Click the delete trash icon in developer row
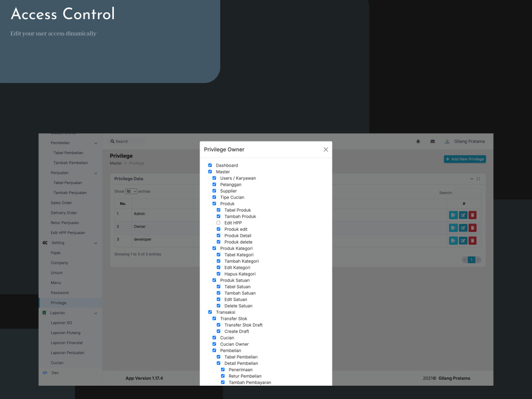 point(472,240)
